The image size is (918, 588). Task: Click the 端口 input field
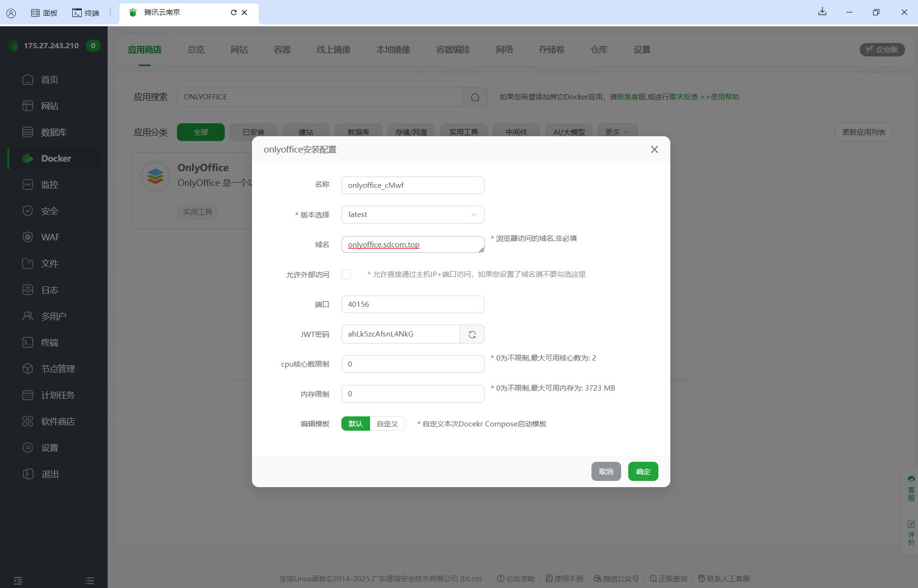pos(413,305)
